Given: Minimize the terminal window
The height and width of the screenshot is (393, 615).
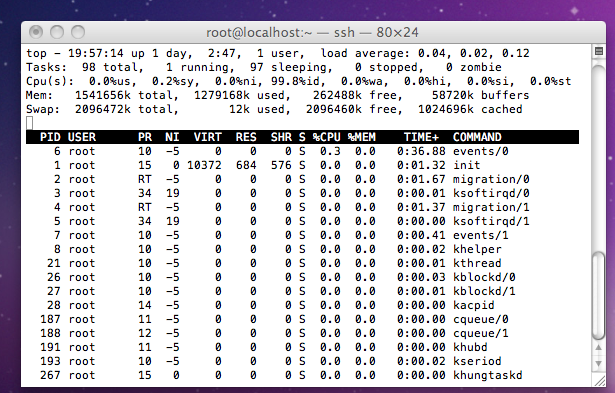Looking at the screenshot, I should (57, 32).
